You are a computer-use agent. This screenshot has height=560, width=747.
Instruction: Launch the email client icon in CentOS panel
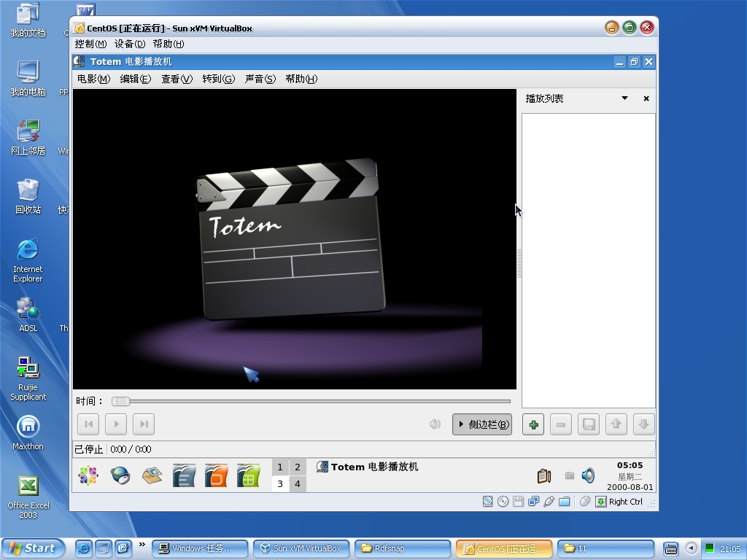pyautogui.click(x=152, y=475)
